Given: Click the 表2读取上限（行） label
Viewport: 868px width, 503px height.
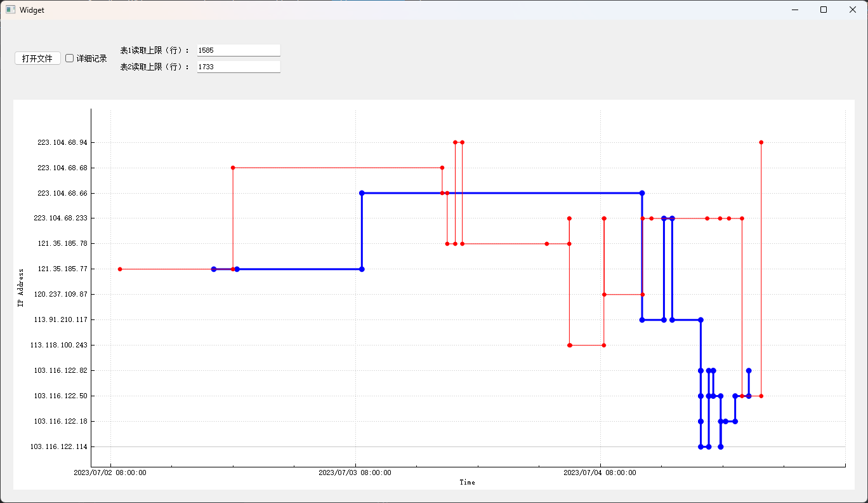Looking at the screenshot, I should coord(155,67).
